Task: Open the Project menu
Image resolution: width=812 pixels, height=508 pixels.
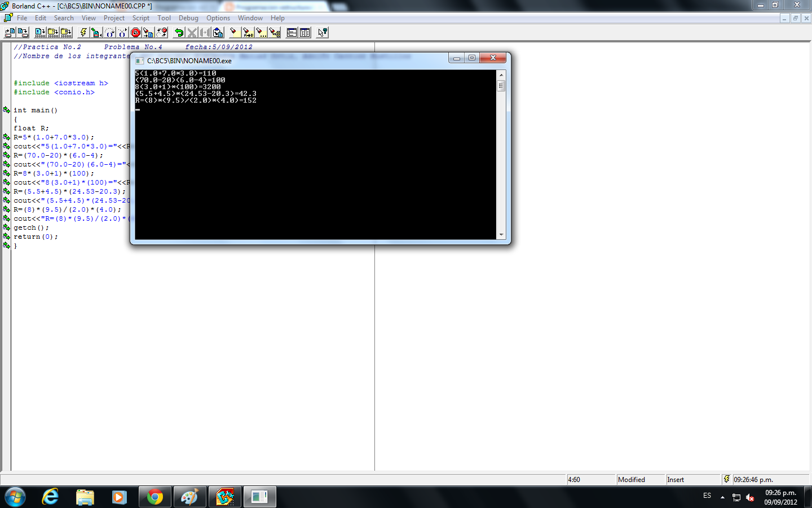Action: click(114, 17)
